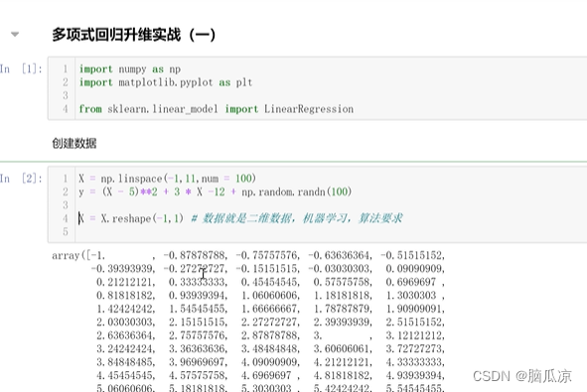587x392 pixels.
Task: Click the y = (X - 5)**2 code line
Action: coord(216,192)
